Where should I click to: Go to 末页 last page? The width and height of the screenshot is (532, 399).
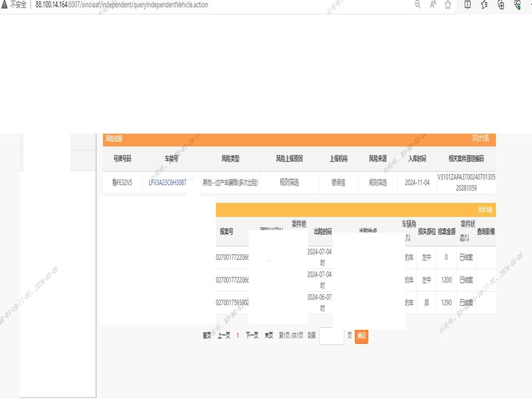pos(269,335)
